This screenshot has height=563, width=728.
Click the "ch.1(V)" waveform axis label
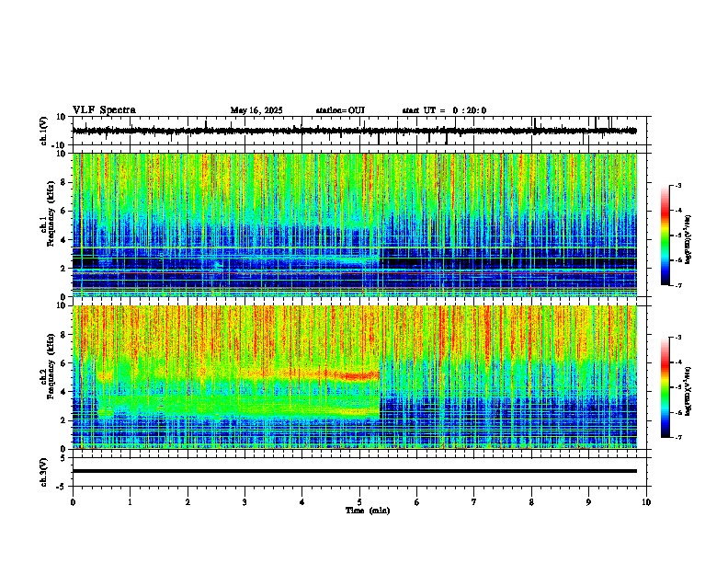pos(44,131)
